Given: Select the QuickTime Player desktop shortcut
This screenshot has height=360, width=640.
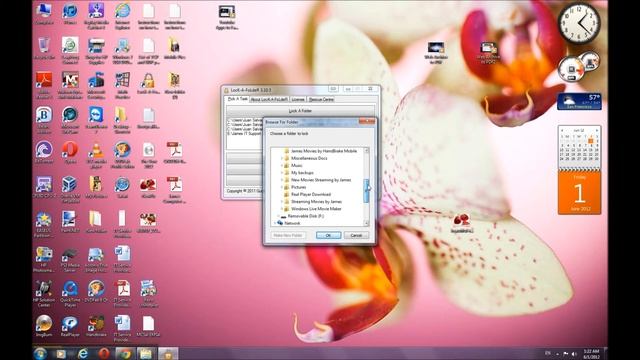Looking at the screenshot, I should 70,293.
